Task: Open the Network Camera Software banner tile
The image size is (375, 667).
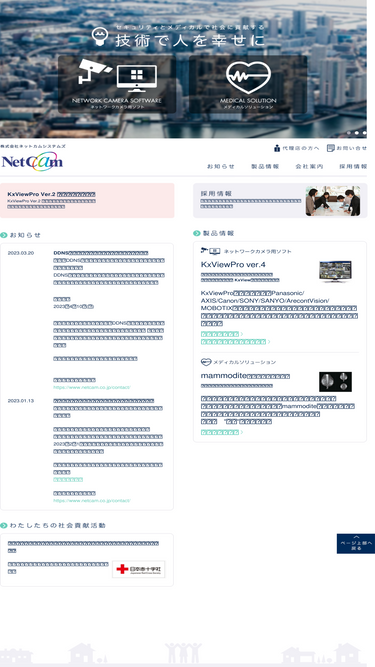Action: tap(117, 84)
